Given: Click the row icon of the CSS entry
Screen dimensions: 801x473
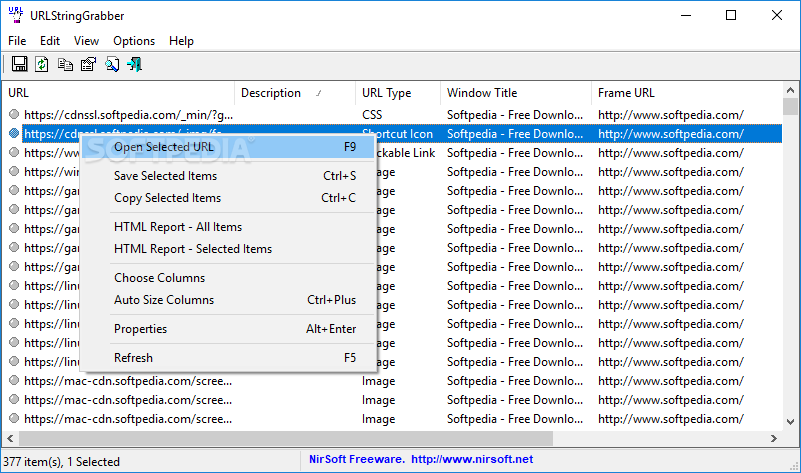Looking at the screenshot, I should pyautogui.click(x=14, y=114).
